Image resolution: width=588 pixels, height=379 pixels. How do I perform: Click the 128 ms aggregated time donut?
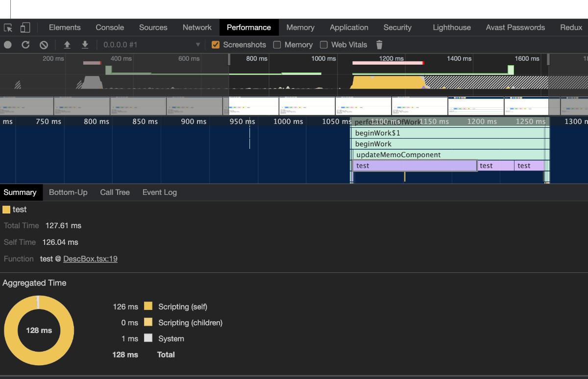coord(39,330)
